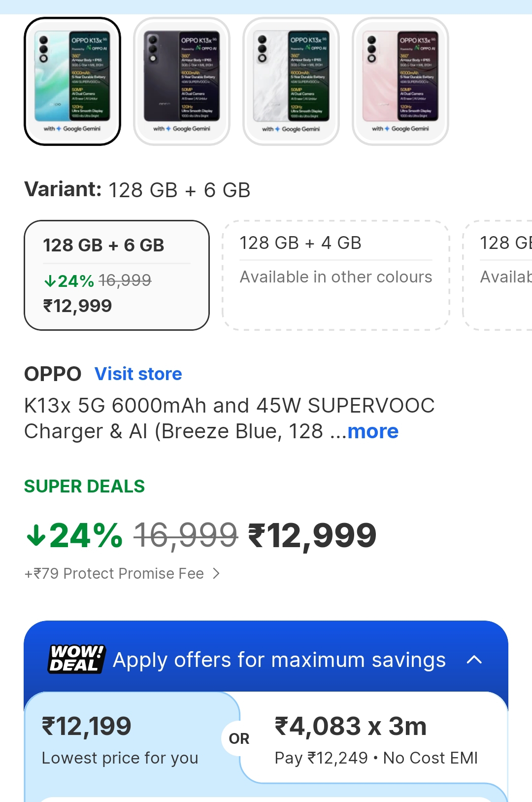Tap the WOW! DEAL badge icon

(x=76, y=659)
